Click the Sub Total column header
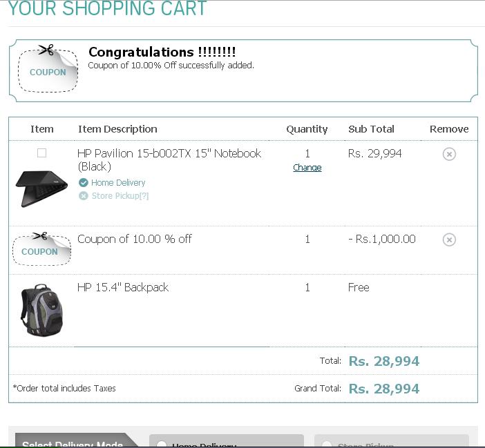Image resolution: width=485 pixels, height=448 pixels. coord(371,129)
